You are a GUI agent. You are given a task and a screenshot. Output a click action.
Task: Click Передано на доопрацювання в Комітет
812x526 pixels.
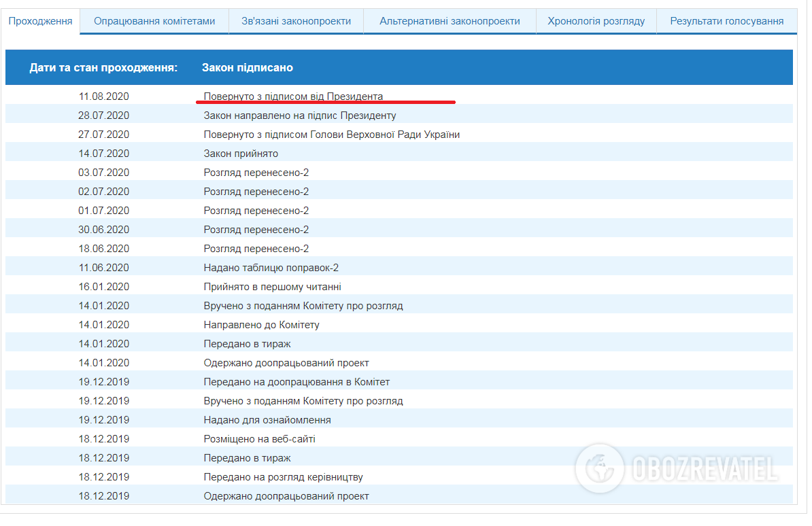point(297,382)
